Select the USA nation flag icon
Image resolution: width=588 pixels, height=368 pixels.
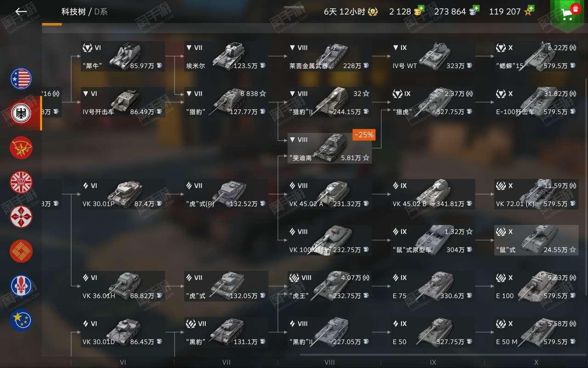click(x=22, y=79)
